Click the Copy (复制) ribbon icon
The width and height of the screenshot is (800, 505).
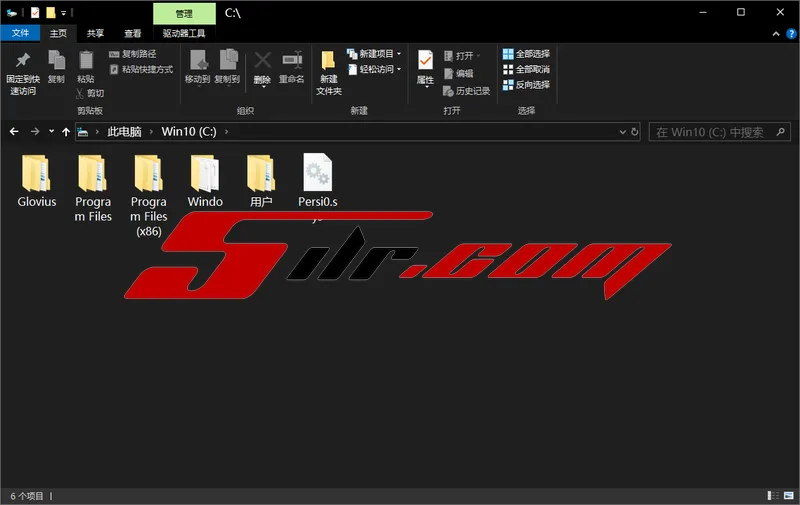tap(56, 67)
